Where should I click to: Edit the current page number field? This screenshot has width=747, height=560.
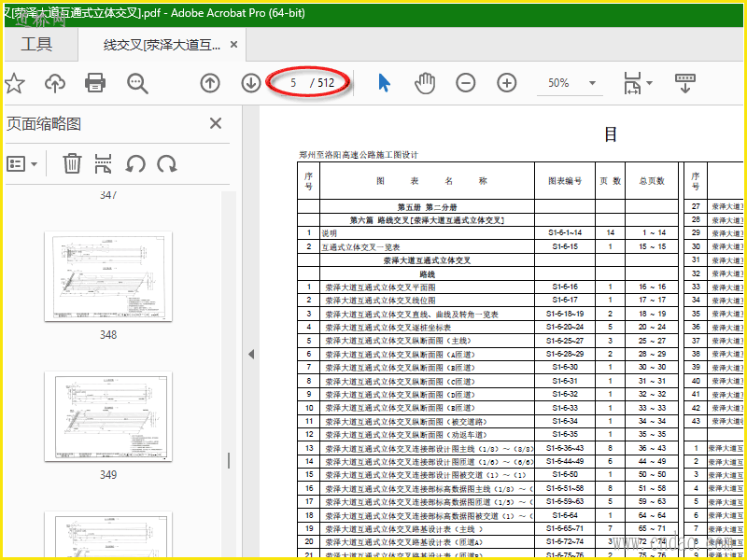(293, 83)
